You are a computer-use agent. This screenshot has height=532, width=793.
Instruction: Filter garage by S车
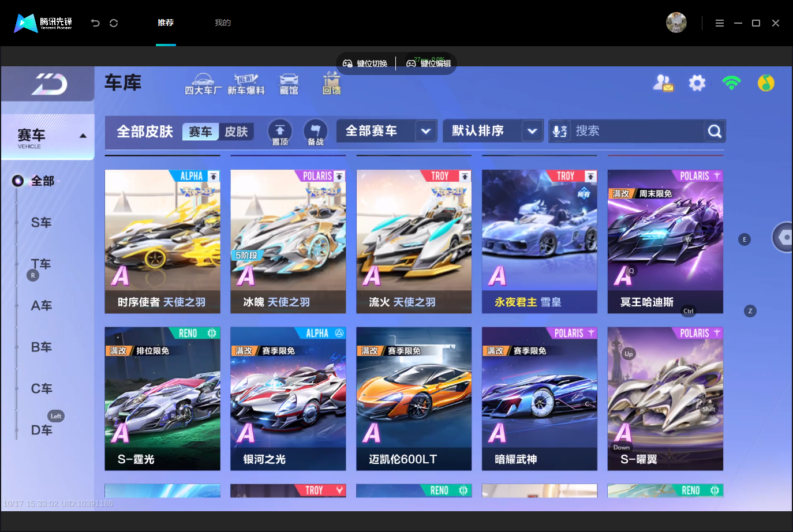[x=42, y=223]
